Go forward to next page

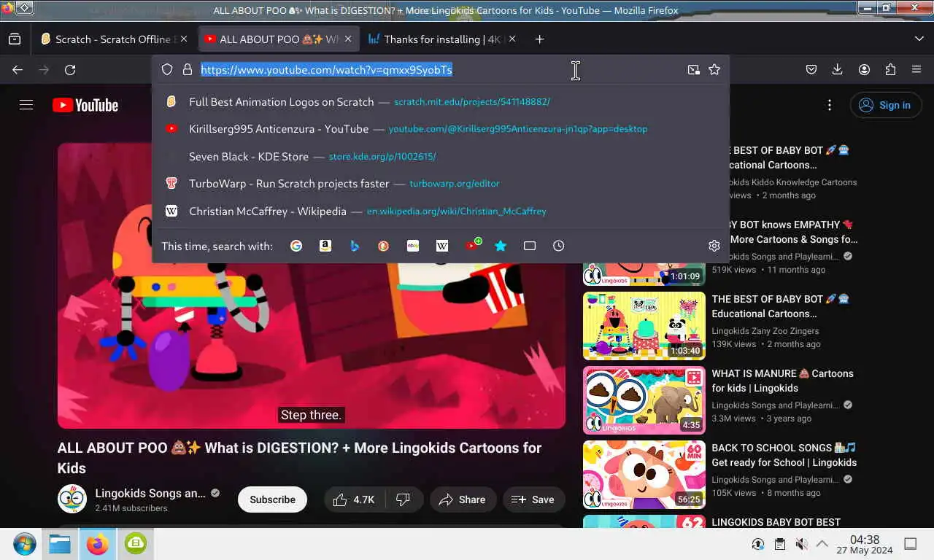click(x=44, y=69)
